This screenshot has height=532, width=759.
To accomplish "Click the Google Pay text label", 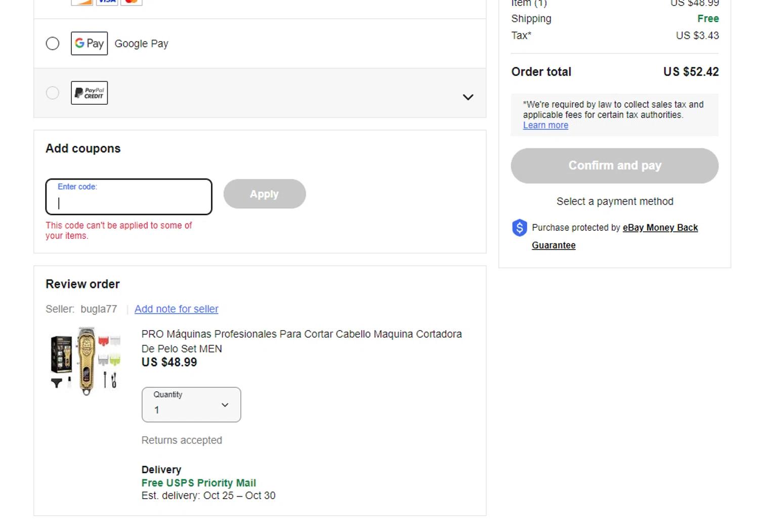I will [x=141, y=44].
